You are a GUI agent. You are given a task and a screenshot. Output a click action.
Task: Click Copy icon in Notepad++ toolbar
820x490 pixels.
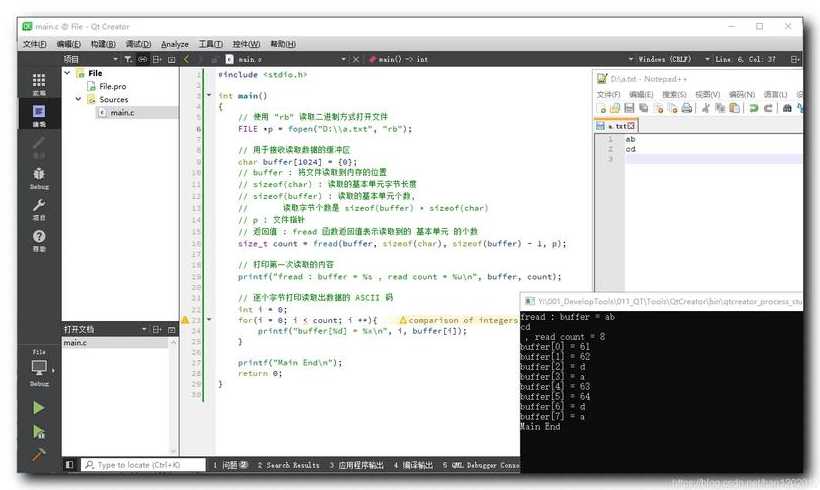tap(720, 108)
